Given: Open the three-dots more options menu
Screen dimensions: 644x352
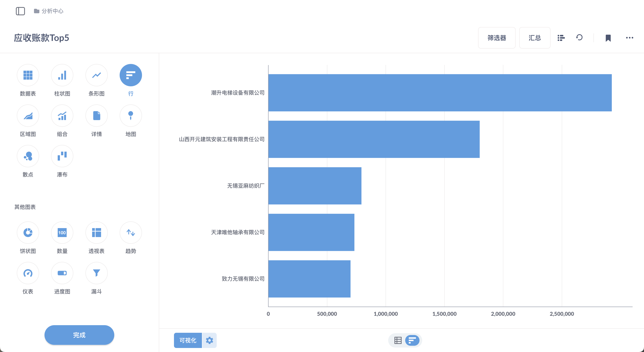Looking at the screenshot, I should (x=629, y=38).
